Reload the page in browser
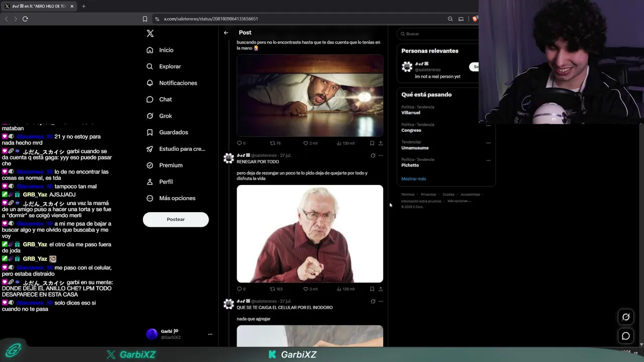This screenshot has height=362, width=644. (x=25, y=19)
